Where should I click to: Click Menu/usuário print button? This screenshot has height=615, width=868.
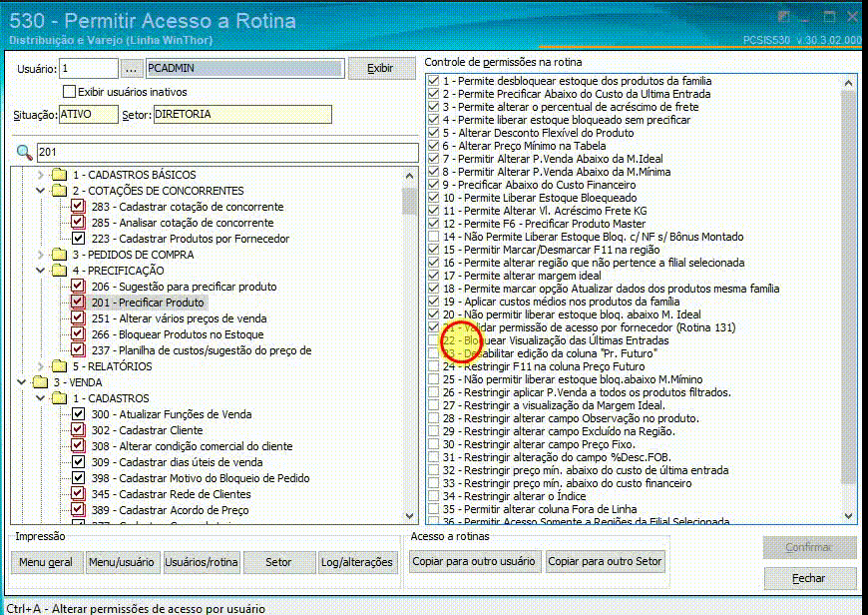122,562
